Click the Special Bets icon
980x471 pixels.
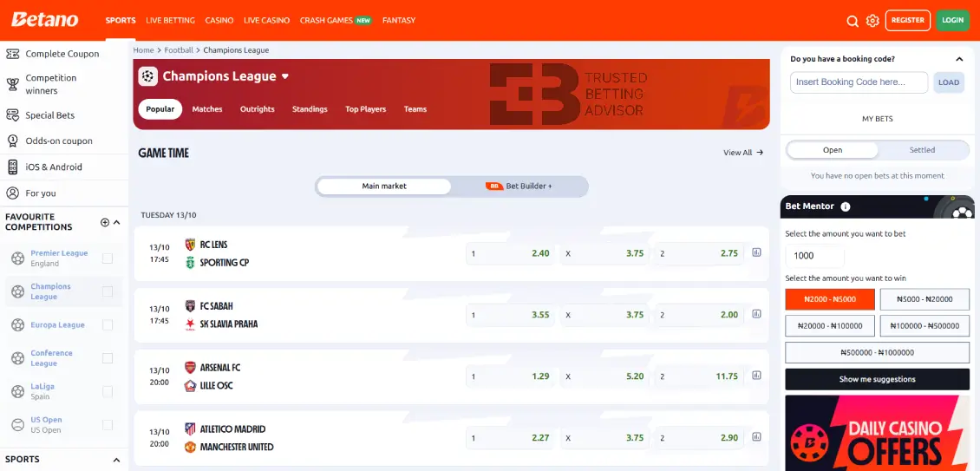click(12, 115)
